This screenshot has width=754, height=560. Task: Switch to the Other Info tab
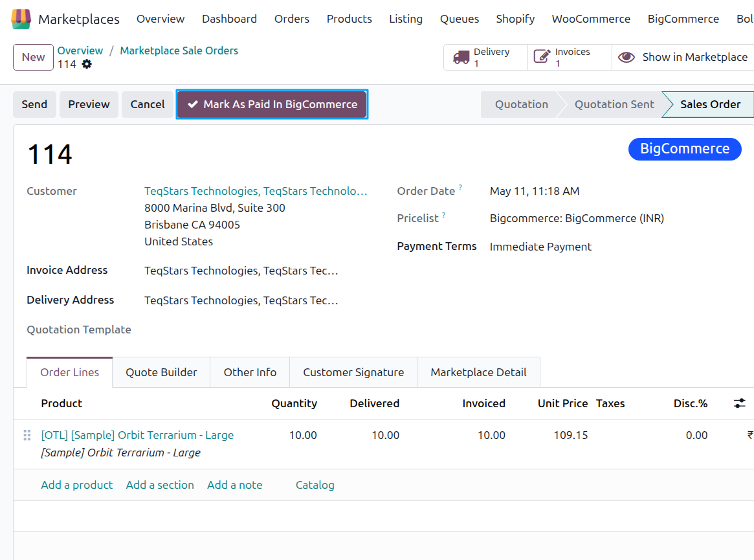[x=250, y=372]
